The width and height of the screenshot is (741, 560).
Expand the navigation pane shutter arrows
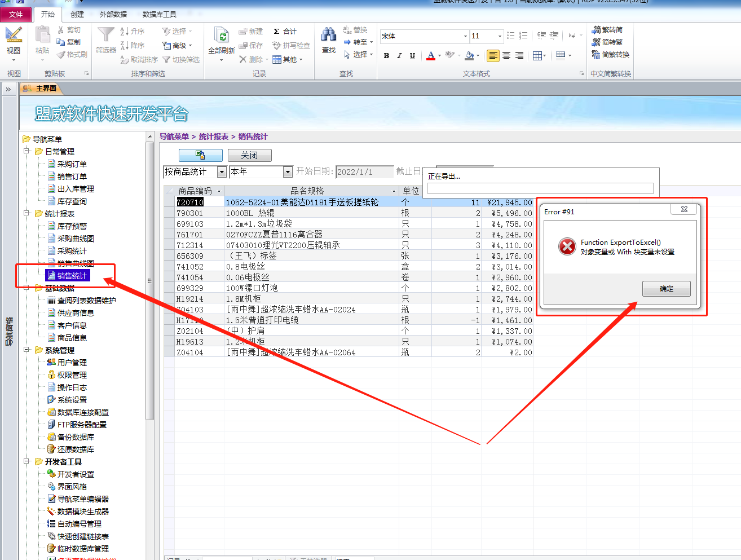pyautogui.click(x=8, y=89)
